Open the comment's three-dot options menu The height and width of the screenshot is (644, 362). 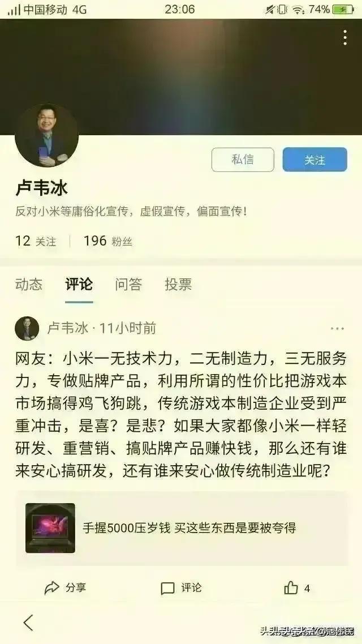click(x=337, y=329)
